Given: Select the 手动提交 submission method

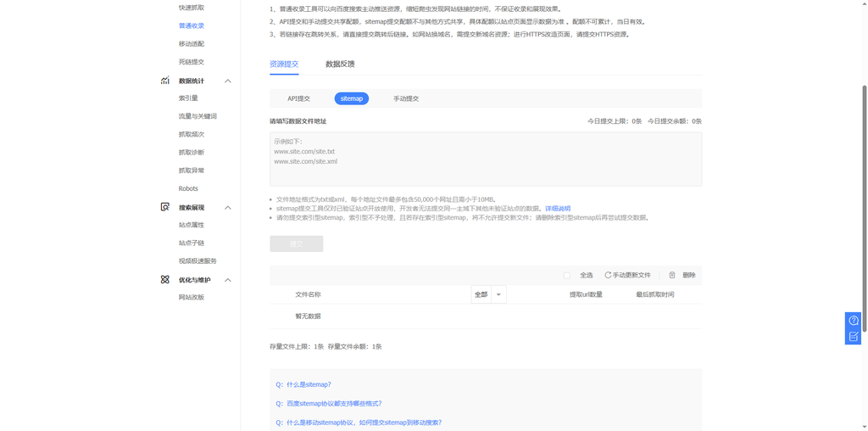Looking at the screenshot, I should pos(406,98).
